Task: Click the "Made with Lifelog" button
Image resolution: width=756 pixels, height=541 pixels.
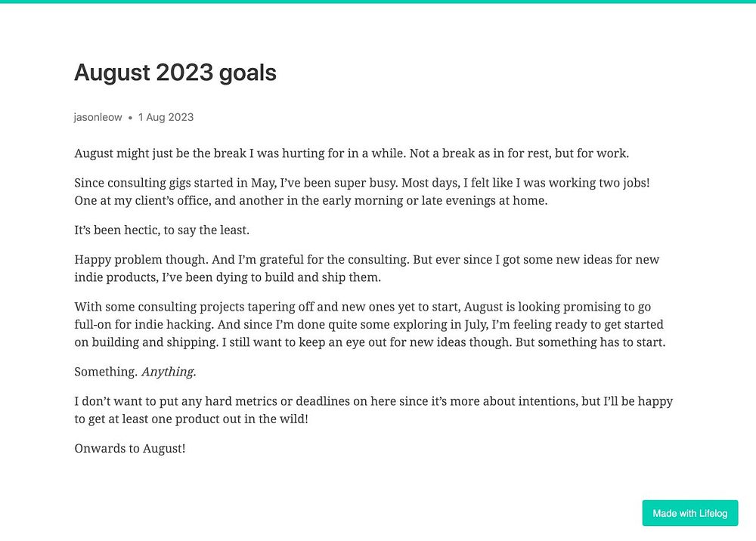Action: 689,513
